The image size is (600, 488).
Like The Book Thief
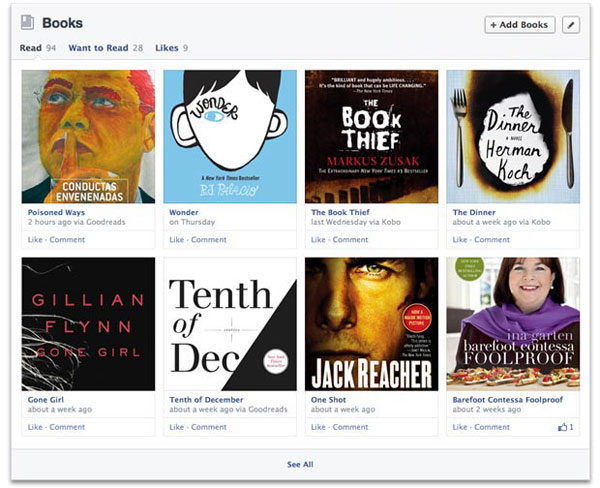pyautogui.click(x=318, y=240)
